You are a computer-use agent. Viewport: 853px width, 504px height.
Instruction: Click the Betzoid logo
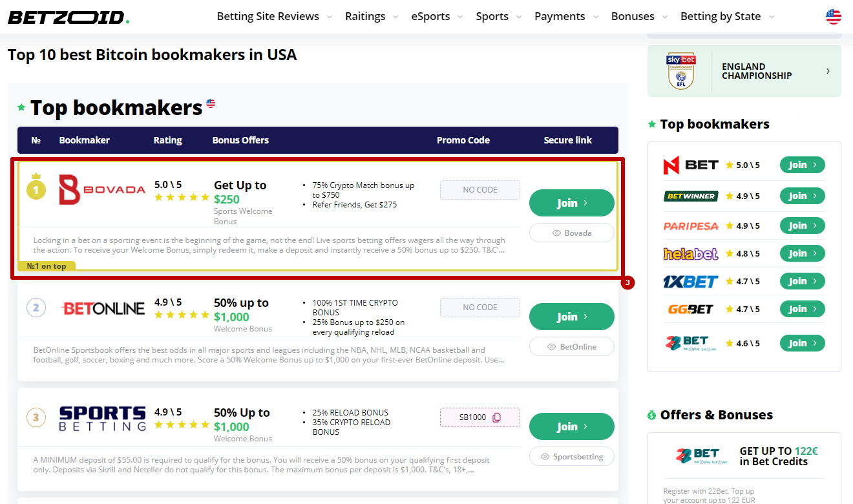[x=68, y=17]
